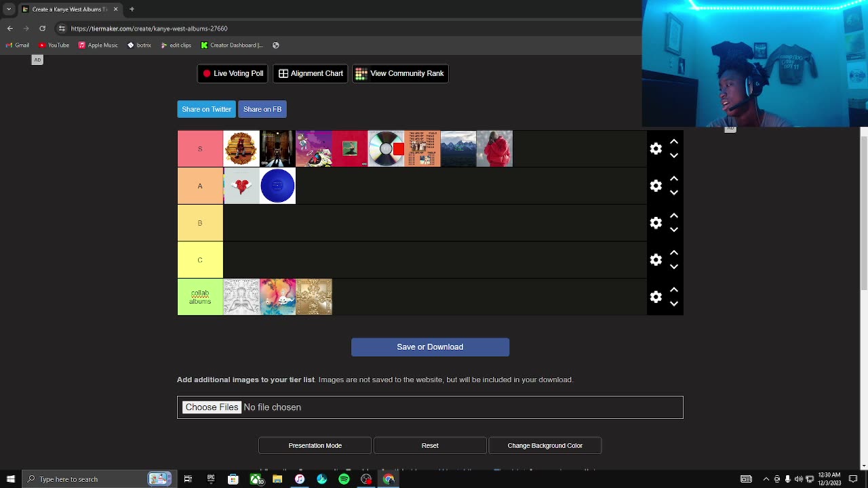Open settings gear for C tier row
The width and height of the screenshot is (868, 488).
pos(656,260)
